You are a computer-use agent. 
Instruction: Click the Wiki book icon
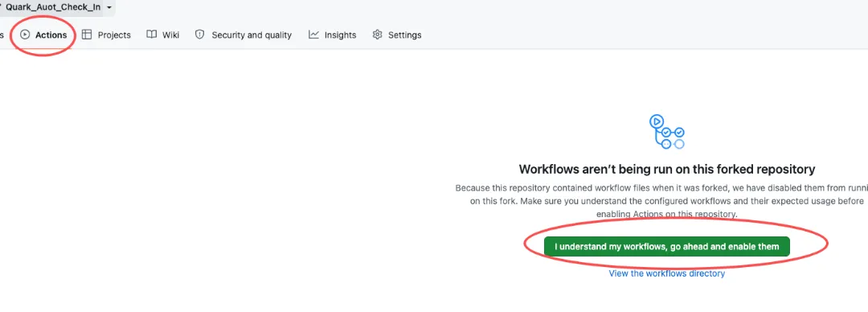(151, 35)
